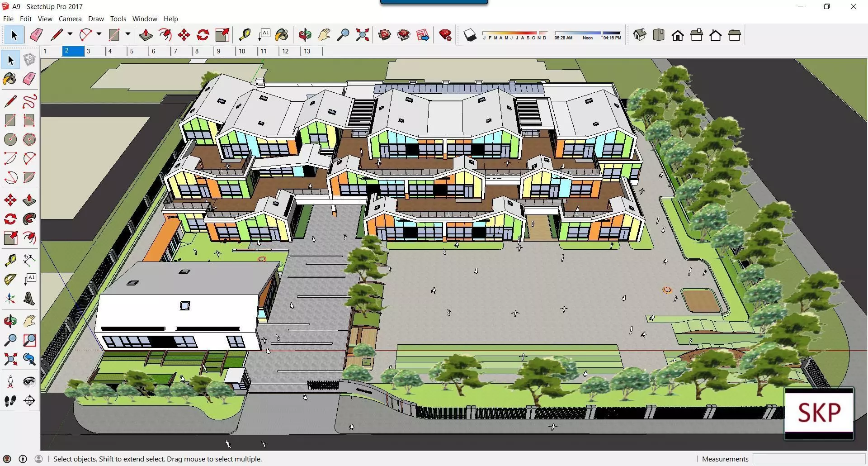The image size is (868, 466).
Task: Open the View menu
Action: click(45, 19)
